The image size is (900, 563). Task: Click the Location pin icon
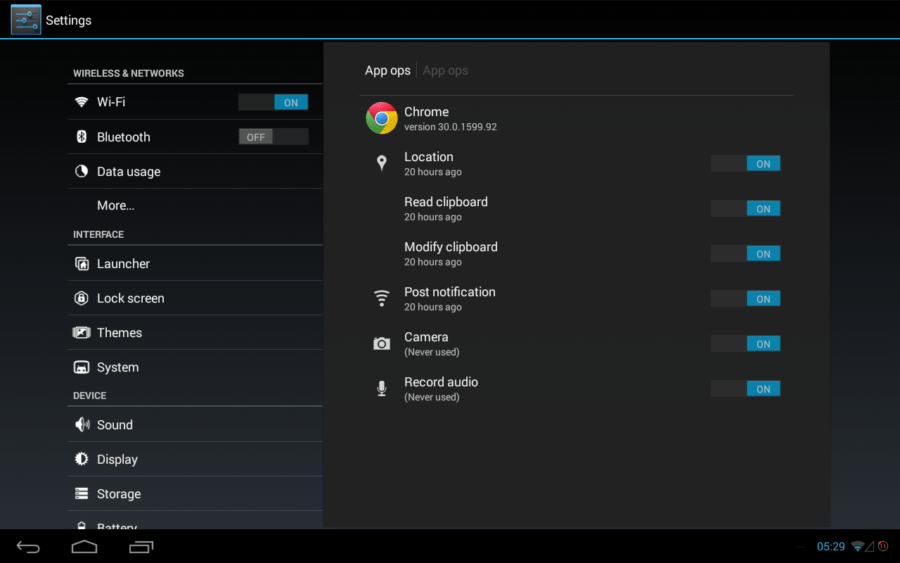[x=382, y=163]
